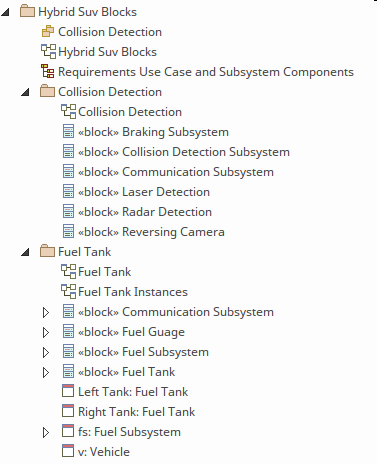The image size is (377, 464).
Task: Select the Reversing Camera block
Action: (x=151, y=232)
